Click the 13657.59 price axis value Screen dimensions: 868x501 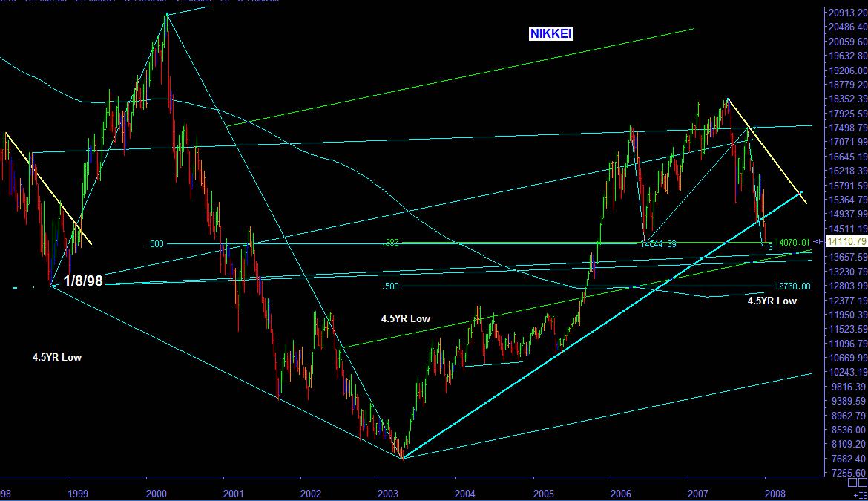847,258
